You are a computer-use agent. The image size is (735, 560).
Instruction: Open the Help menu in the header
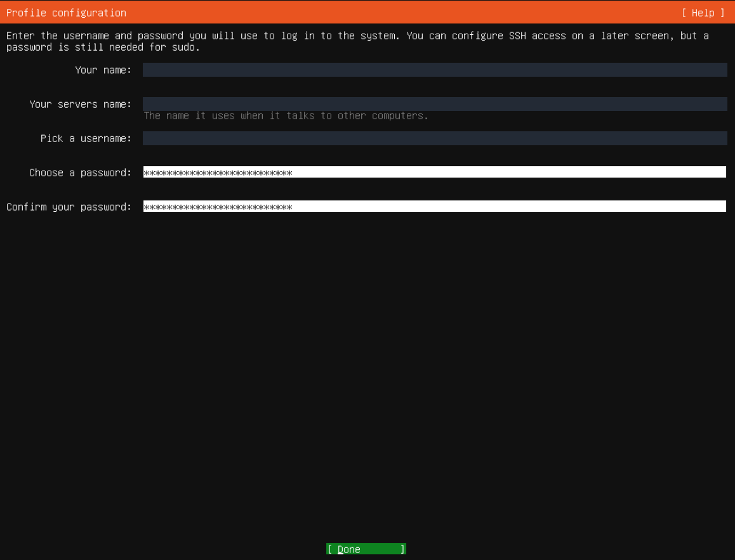703,13
